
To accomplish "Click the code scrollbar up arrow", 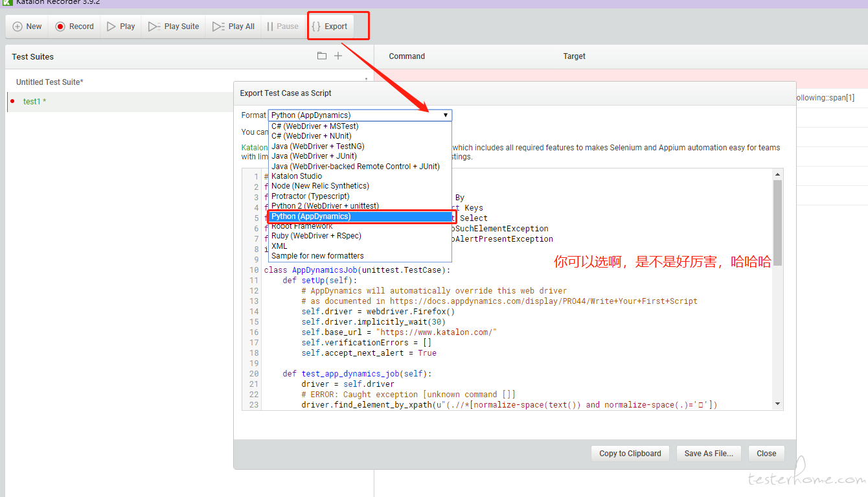I will point(777,174).
